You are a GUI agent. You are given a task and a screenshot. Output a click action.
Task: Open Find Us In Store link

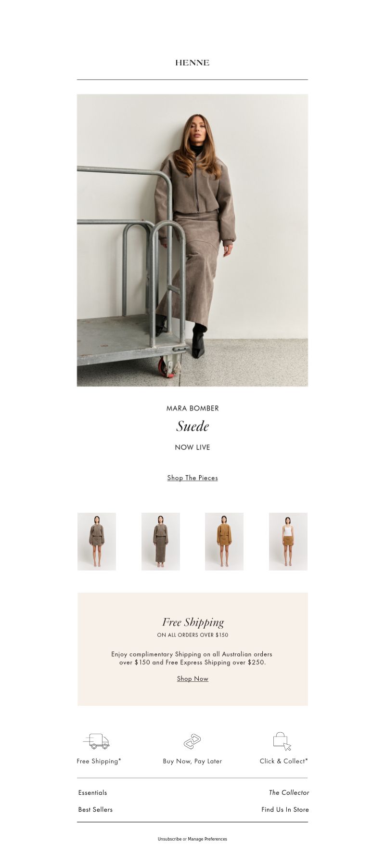click(285, 809)
